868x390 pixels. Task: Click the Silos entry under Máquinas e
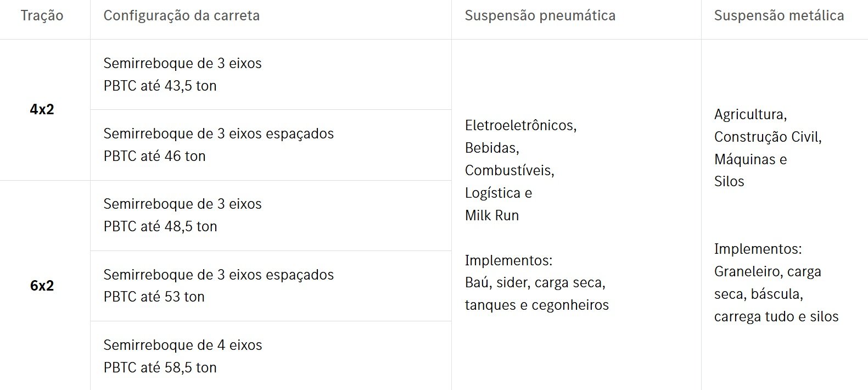(729, 181)
